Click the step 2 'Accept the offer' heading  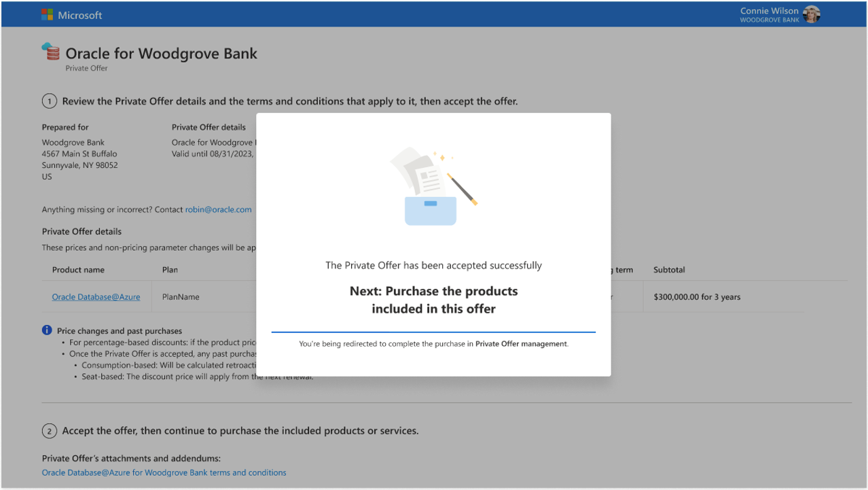coord(240,431)
